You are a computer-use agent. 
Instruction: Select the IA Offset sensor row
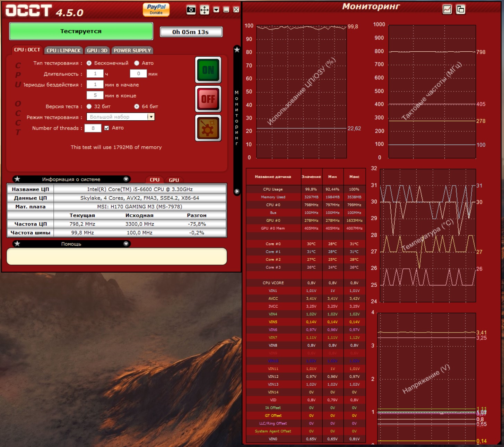(305, 408)
